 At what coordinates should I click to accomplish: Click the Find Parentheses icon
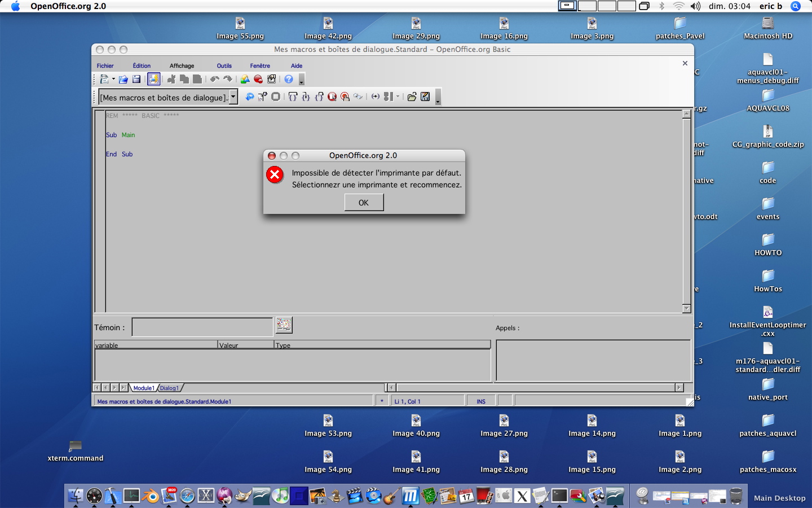(x=376, y=97)
